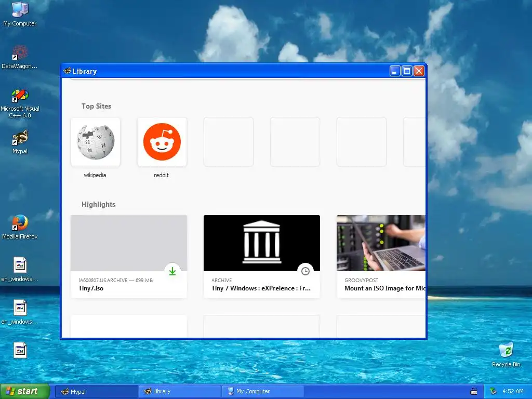Click the raccoon icon in Library title bar

point(67,71)
